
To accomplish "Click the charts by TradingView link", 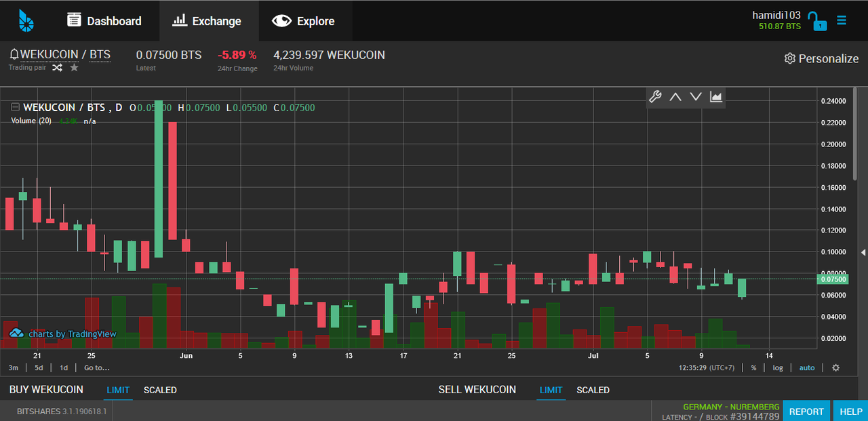I will 63,334.
